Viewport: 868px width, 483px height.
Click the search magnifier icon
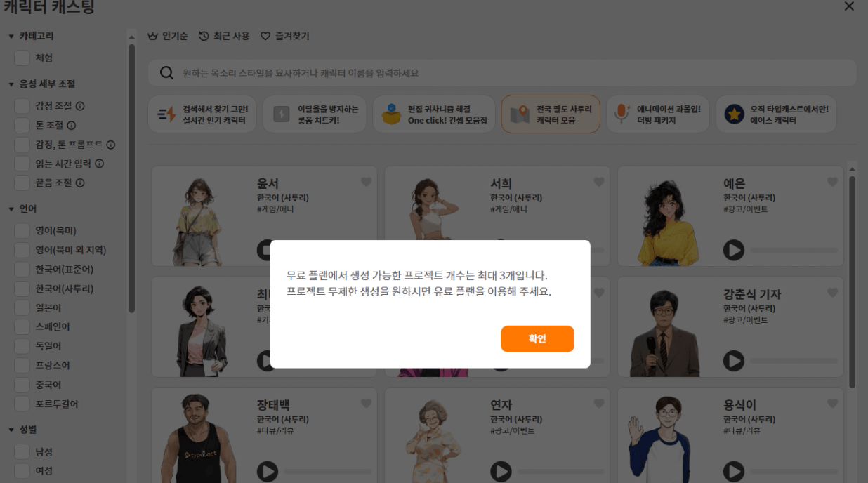click(x=166, y=73)
